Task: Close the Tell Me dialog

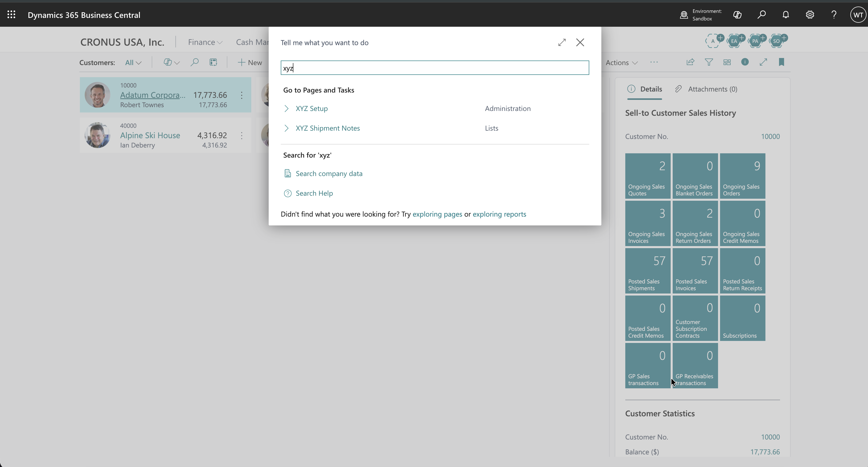Action: [580, 42]
